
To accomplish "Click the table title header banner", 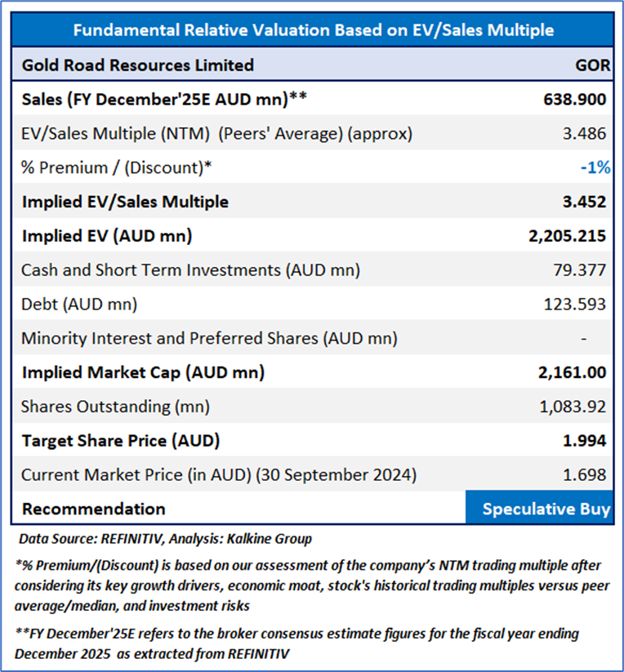I will 314,30.
